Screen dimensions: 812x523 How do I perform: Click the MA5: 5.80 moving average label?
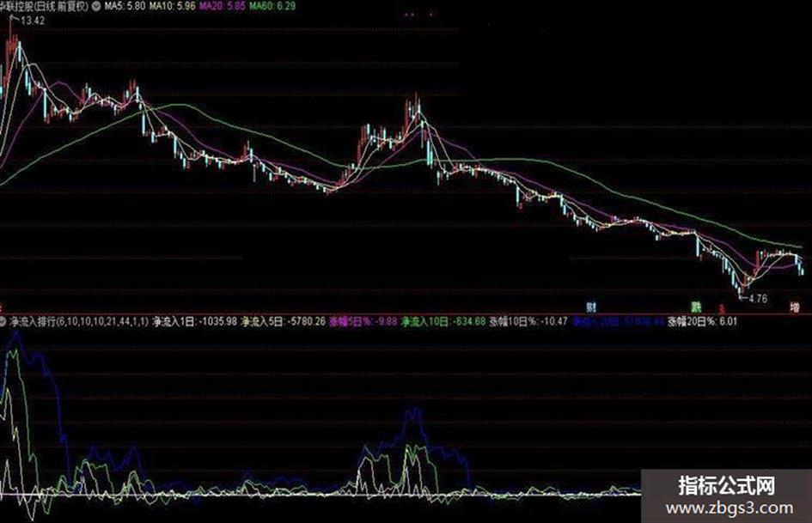(x=125, y=6)
